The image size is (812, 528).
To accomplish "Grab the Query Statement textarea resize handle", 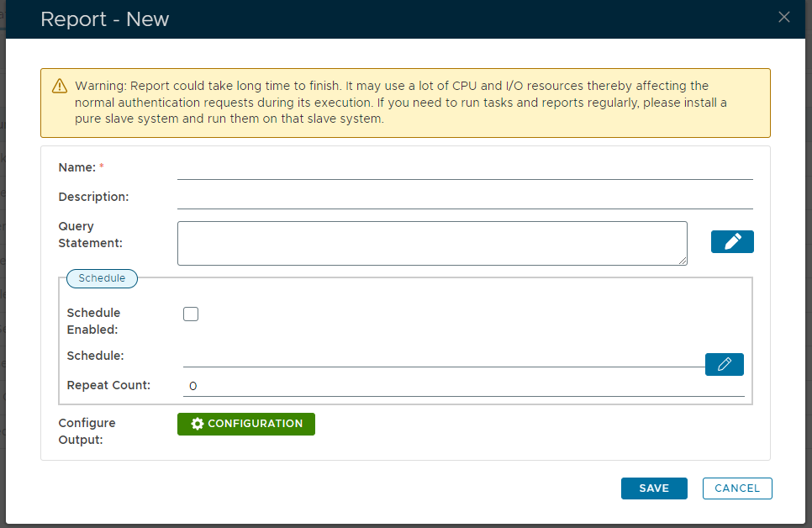I will point(683,261).
